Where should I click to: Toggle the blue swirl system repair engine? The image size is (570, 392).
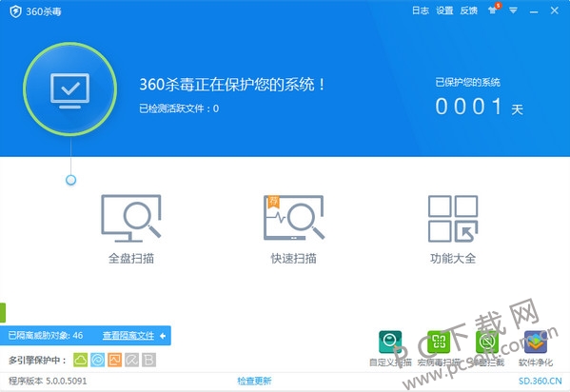point(97,360)
